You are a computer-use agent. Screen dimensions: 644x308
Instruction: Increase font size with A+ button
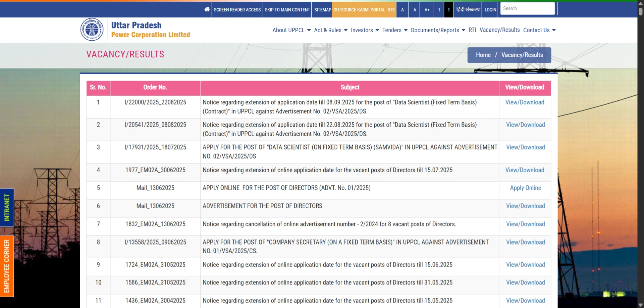427,10
